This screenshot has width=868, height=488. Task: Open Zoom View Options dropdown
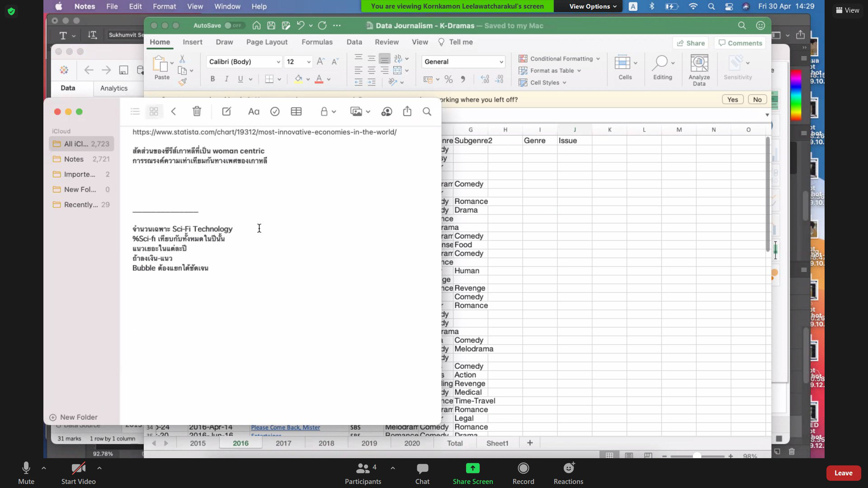click(x=593, y=6)
